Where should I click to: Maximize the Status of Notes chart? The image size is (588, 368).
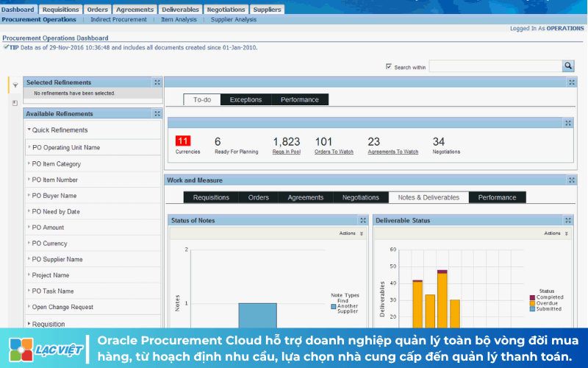pyautogui.click(x=363, y=220)
